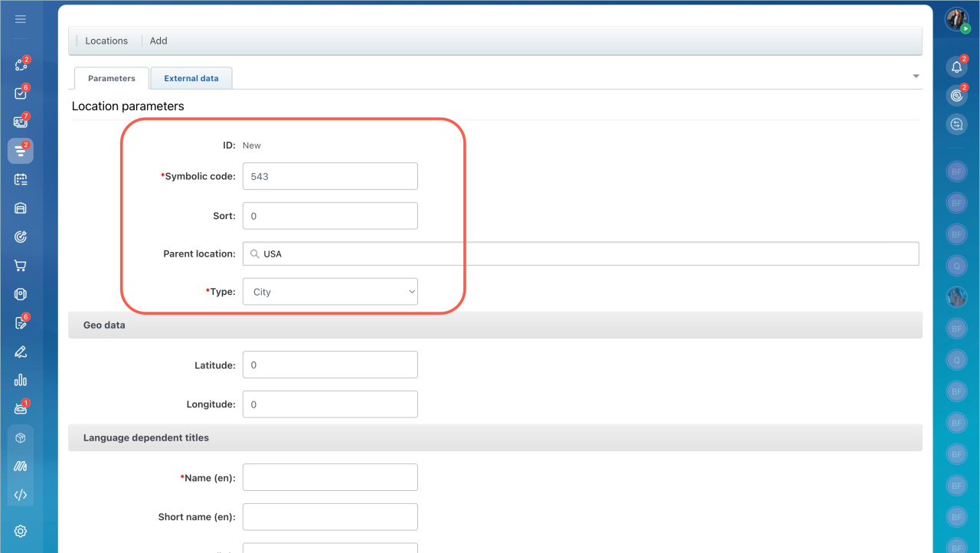Image resolution: width=980 pixels, height=553 pixels.
Task: Click the user profile avatar at top right
Action: pos(956,19)
